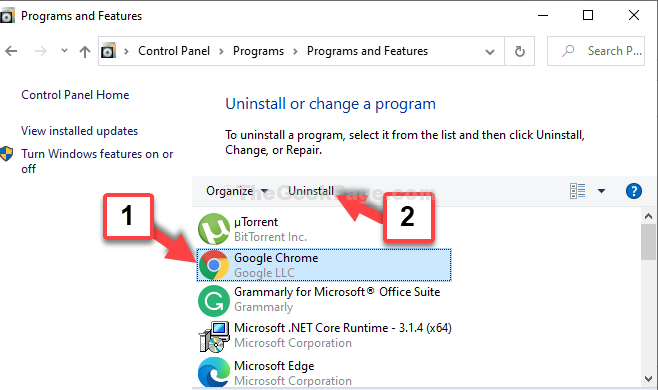The image size is (658, 390).
Task: Open Control Panel Home link
Action: coord(75,95)
